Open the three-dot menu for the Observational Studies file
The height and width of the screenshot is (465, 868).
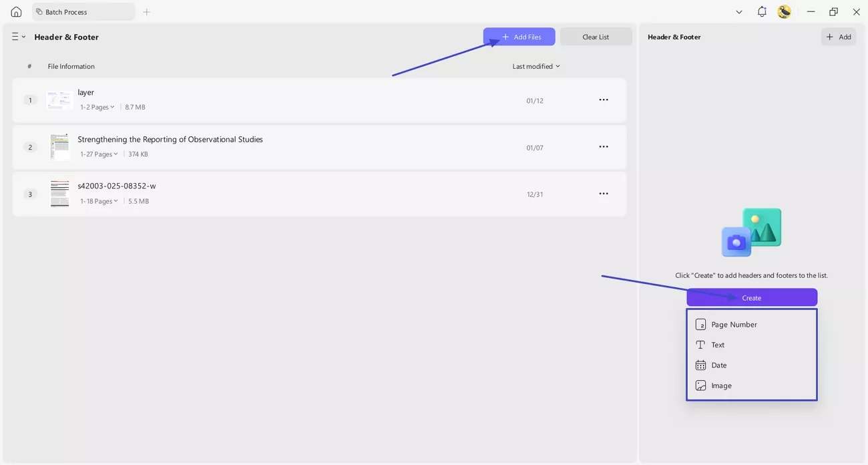(603, 146)
